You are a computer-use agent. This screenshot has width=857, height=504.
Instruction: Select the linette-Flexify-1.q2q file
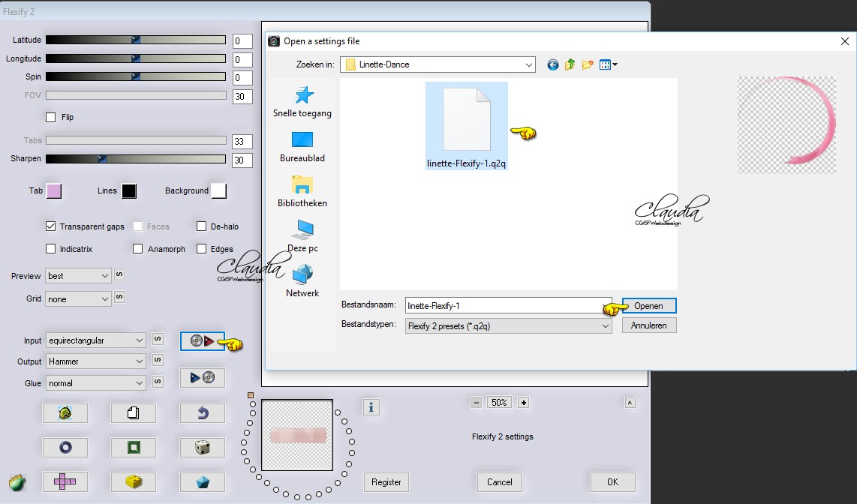466,125
